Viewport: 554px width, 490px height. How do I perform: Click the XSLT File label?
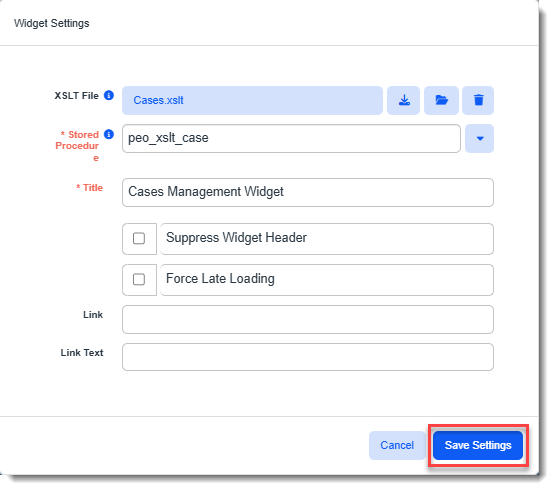(76, 96)
